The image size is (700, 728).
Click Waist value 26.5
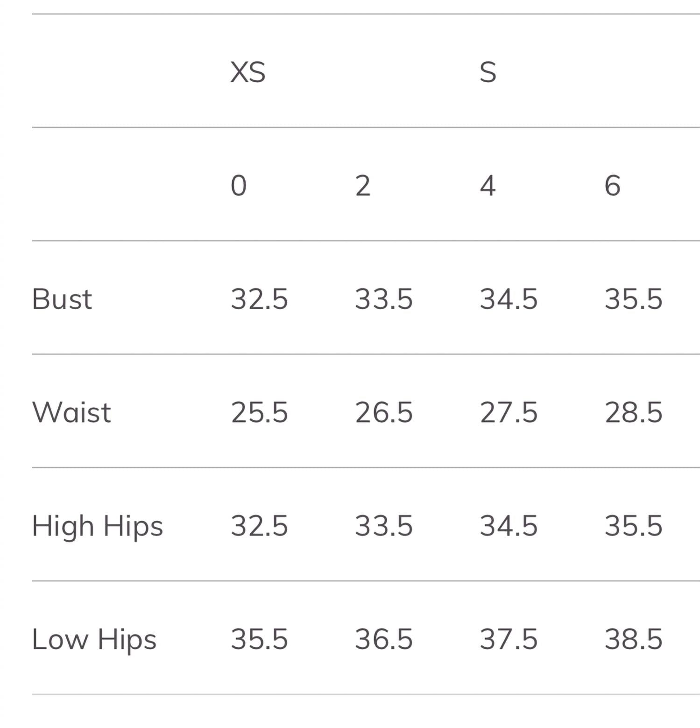point(384,412)
